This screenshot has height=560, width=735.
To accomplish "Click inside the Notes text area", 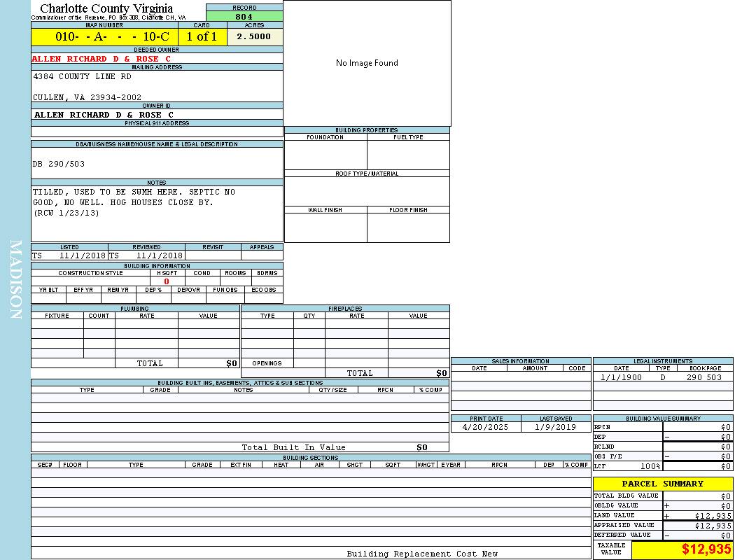I will pyautogui.click(x=157, y=213).
